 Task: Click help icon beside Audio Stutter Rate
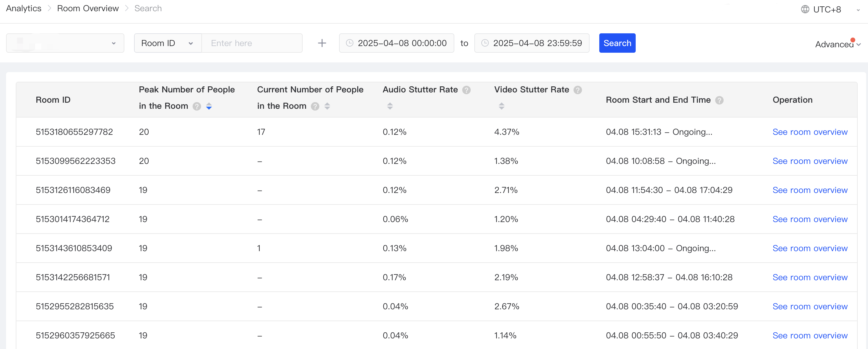[466, 90]
